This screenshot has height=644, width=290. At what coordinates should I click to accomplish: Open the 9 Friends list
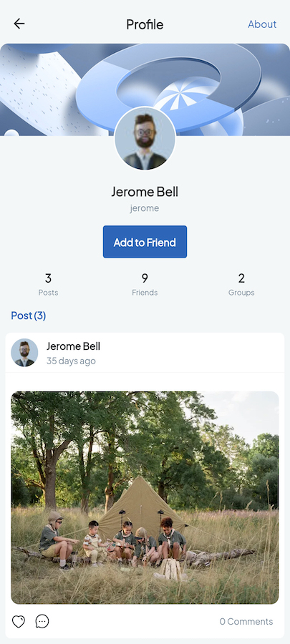click(145, 284)
